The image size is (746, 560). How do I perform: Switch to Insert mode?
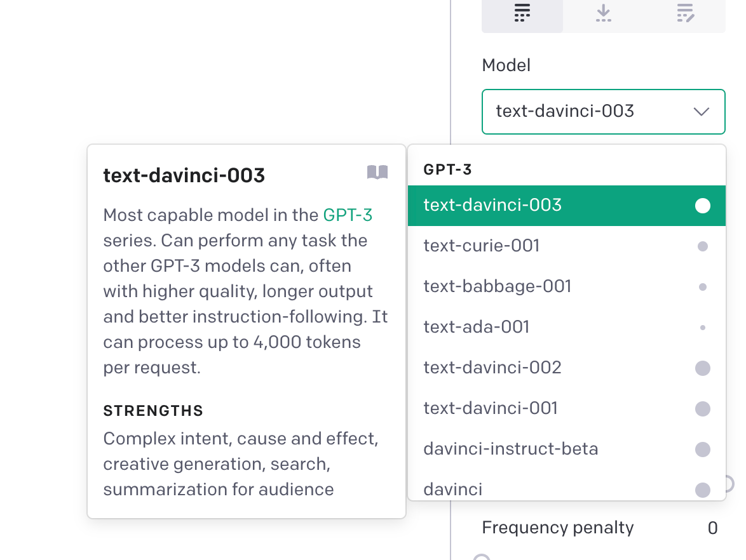coord(603,14)
